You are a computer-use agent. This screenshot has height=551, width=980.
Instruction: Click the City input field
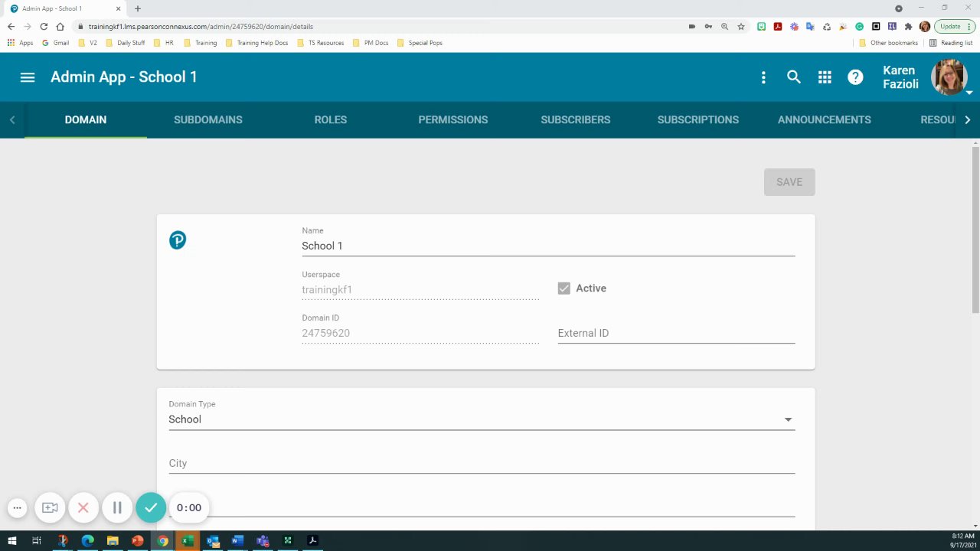tap(482, 463)
